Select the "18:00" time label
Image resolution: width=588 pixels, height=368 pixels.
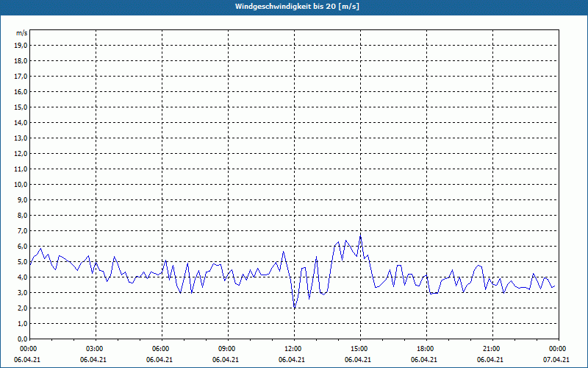[x=427, y=349]
